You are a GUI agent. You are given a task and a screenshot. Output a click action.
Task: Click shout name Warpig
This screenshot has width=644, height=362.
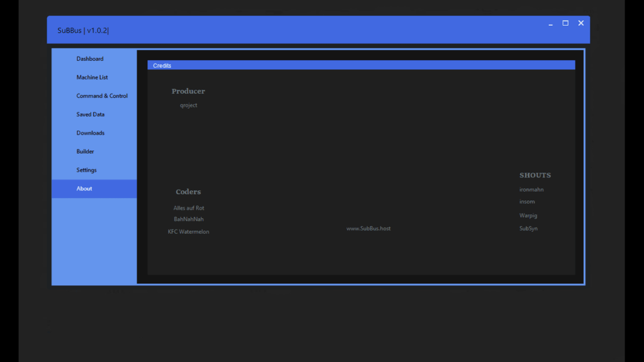click(528, 216)
